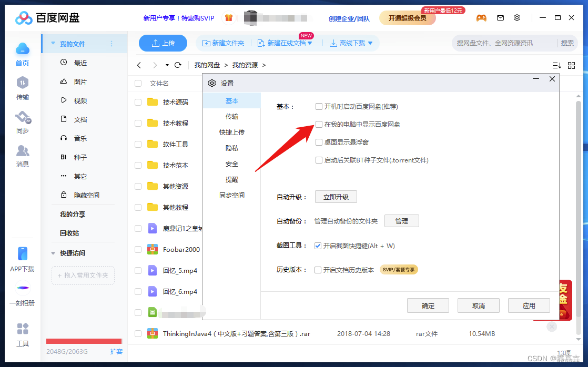588x367 pixels.
Task: Open 最近 recent files
Action: (80, 63)
